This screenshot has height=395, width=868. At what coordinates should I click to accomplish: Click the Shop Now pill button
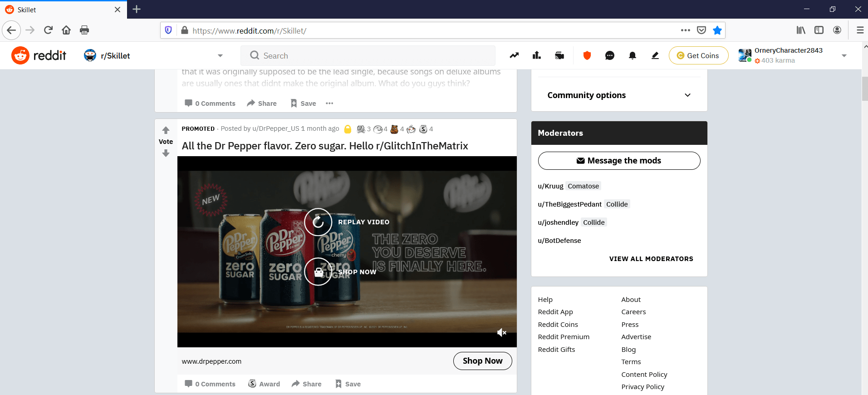(483, 361)
